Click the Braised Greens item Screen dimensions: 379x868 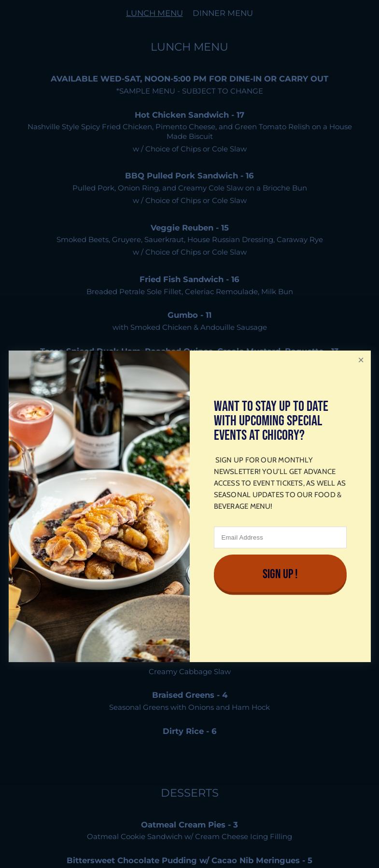click(189, 695)
